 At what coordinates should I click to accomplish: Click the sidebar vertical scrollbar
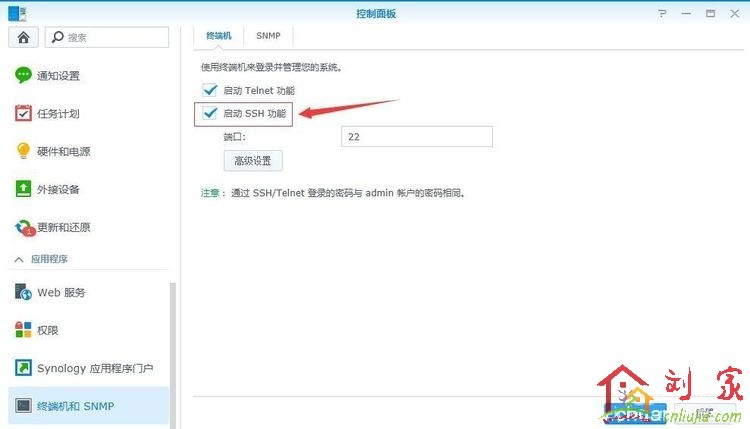coord(175,350)
